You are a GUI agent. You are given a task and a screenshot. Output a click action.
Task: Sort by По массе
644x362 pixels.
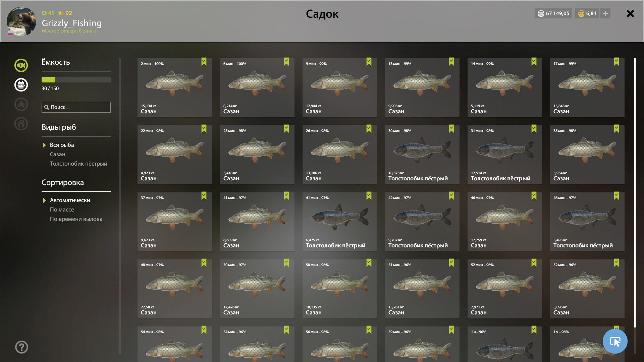(62, 209)
